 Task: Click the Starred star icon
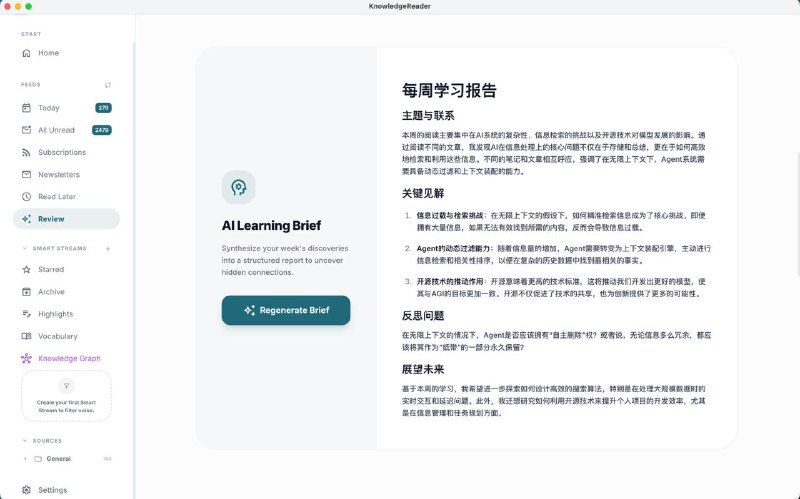(27, 270)
